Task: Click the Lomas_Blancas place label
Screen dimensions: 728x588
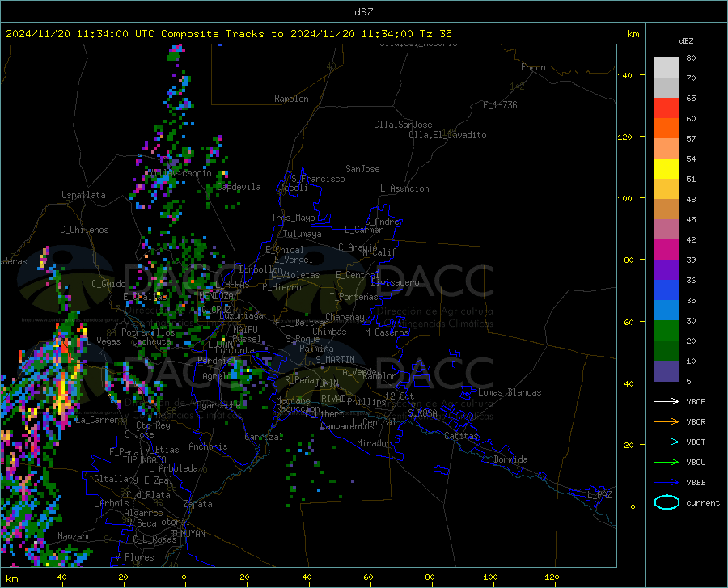Action: point(510,392)
